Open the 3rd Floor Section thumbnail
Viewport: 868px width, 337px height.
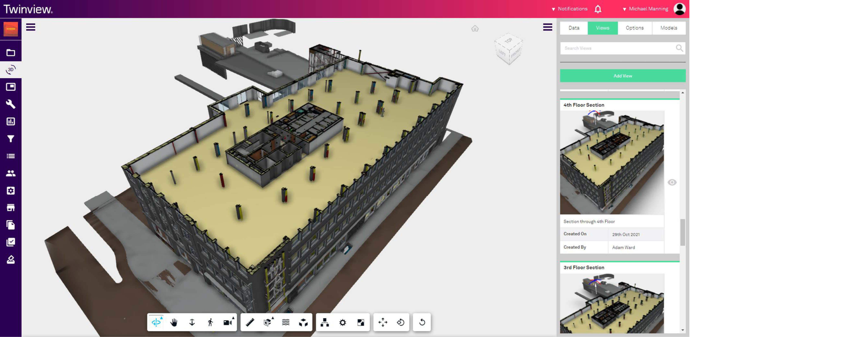[x=612, y=303]
